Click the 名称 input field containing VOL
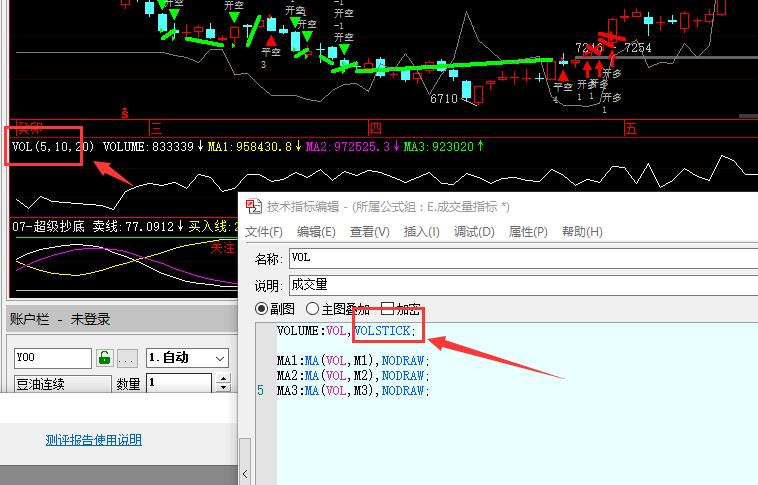Screen dimensions: 758x485 (524, 258)
